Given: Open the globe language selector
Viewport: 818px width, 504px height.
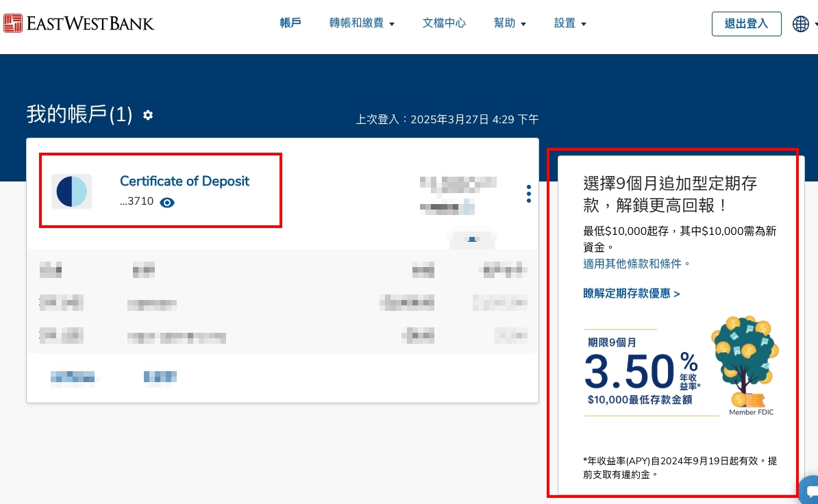Looking at the screenshot, I should (800, 23).
